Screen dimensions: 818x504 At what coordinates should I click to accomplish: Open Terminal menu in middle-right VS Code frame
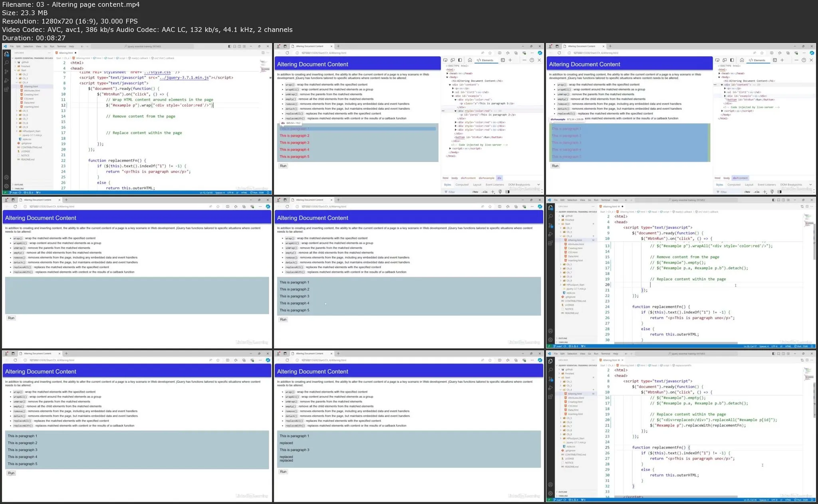606,200
